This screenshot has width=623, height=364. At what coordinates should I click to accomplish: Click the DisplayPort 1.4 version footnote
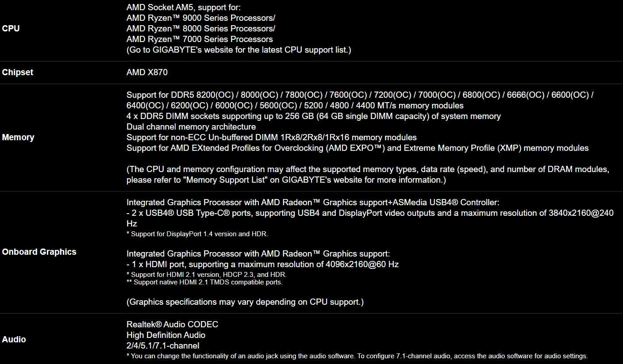(x=197, y=234)
